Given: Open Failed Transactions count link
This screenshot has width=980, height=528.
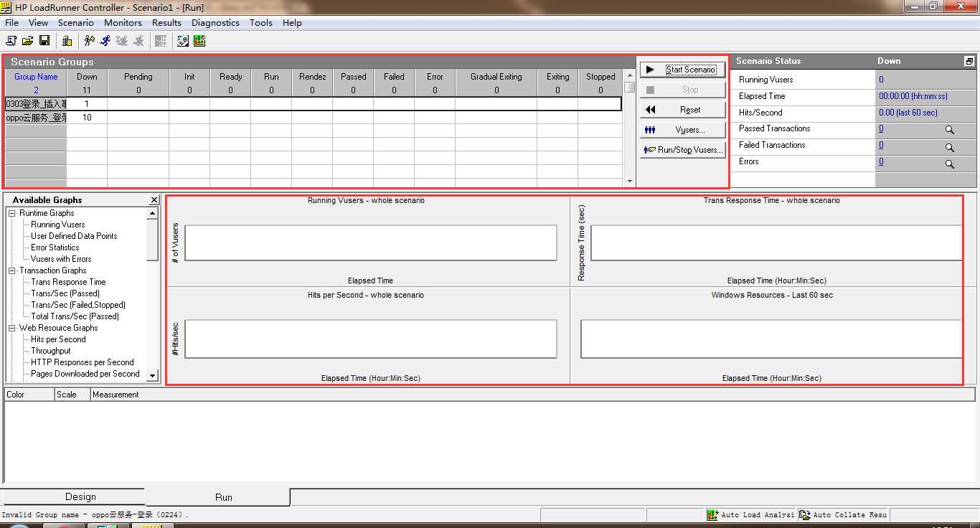Looking at the screenshot, I should click(x=881, y=146).
